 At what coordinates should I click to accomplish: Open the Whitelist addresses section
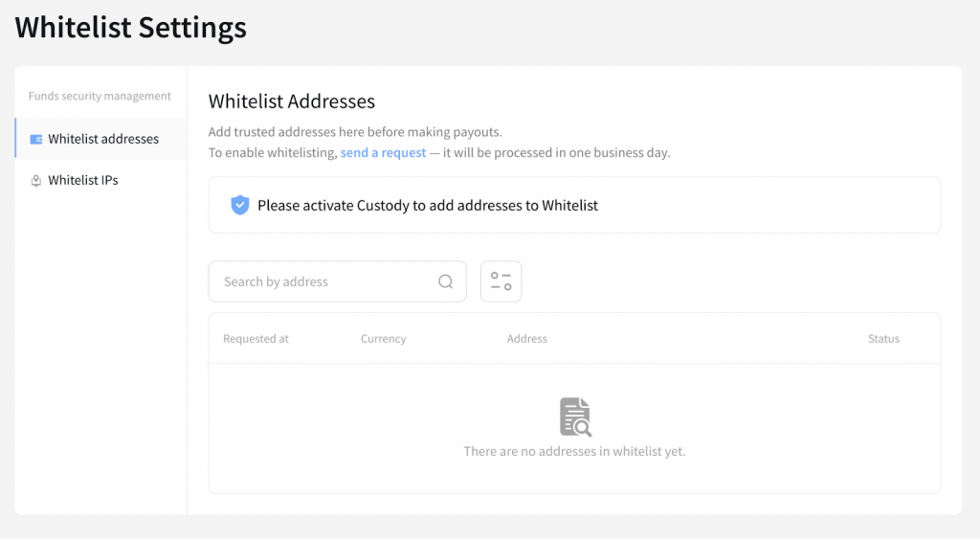tap(103, 139)
